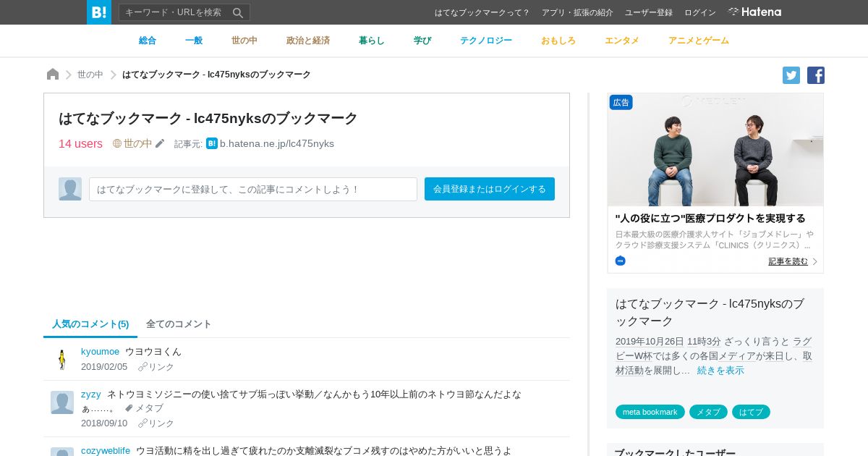Image resolution: width=868 pixels, height=456 pixels.
Task: Open the ad headline about 医療プロダクト
Action: pyautogui.click(x=710, y=218)
